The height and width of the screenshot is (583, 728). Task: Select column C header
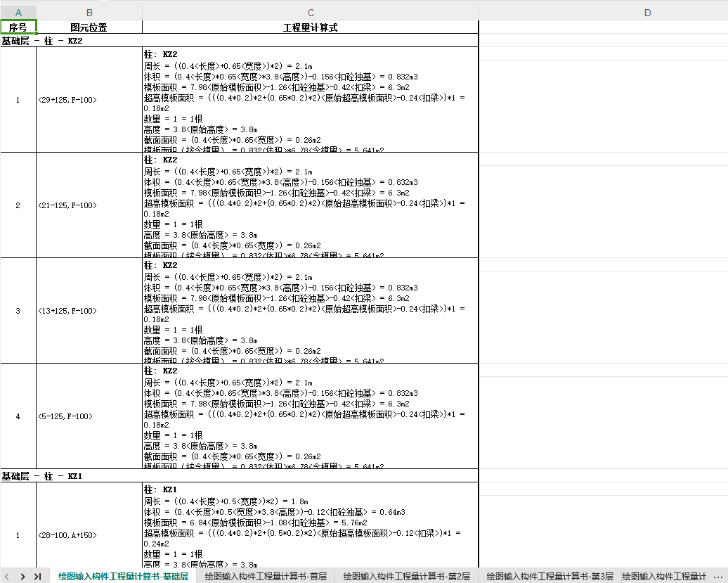point(311,13)
